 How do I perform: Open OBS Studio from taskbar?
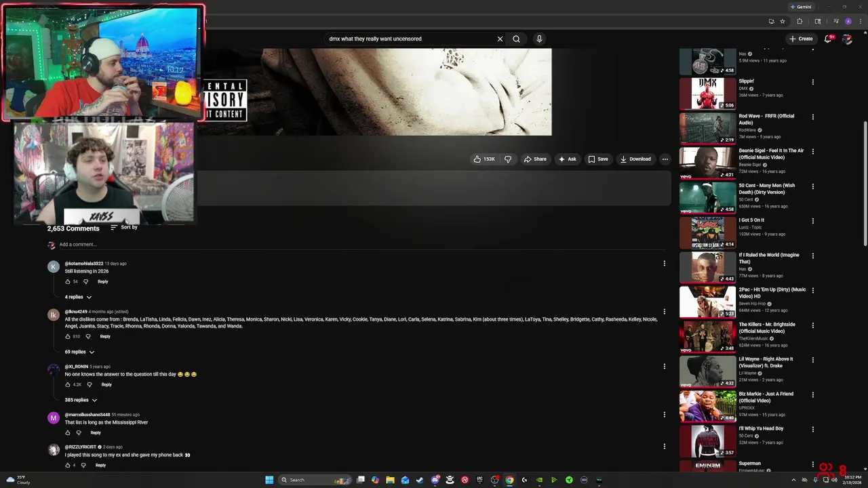tap(494, 480)
